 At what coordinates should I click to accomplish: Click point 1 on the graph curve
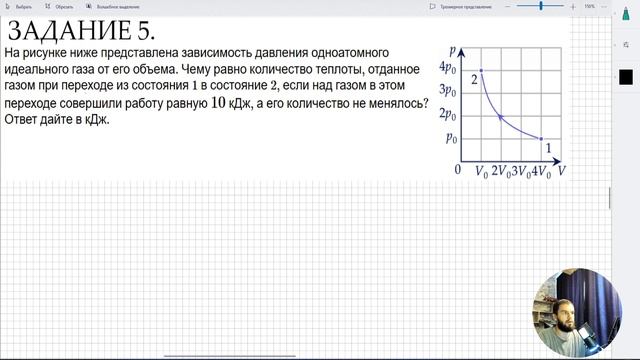(x=542, y=139)
